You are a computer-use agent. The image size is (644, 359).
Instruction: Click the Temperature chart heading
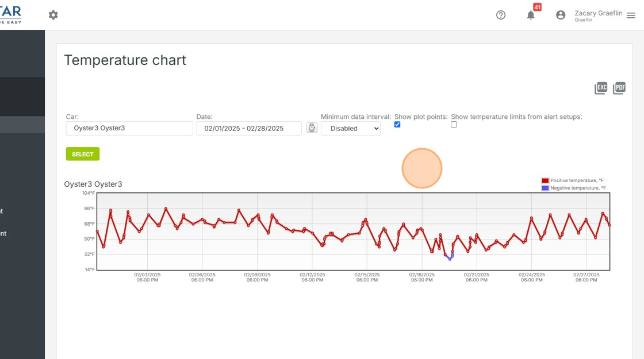125,60
